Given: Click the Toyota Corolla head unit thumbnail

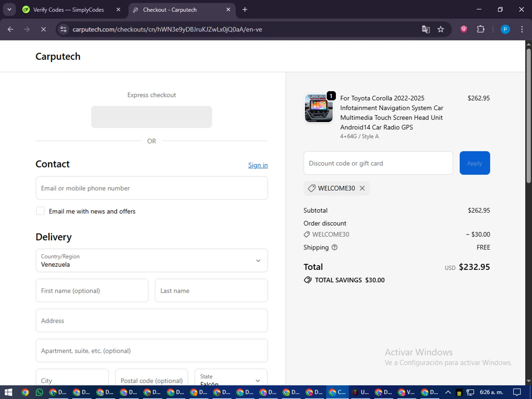Looking at the screenshot, I should (318, 108).
